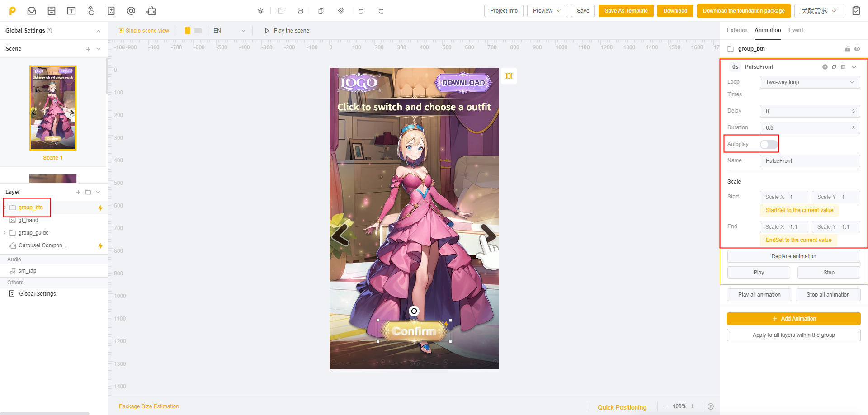The width and height of the screenshot is (868, 415).
Task: Toggle visibility eye for group_btn
Action: (857, 49)
